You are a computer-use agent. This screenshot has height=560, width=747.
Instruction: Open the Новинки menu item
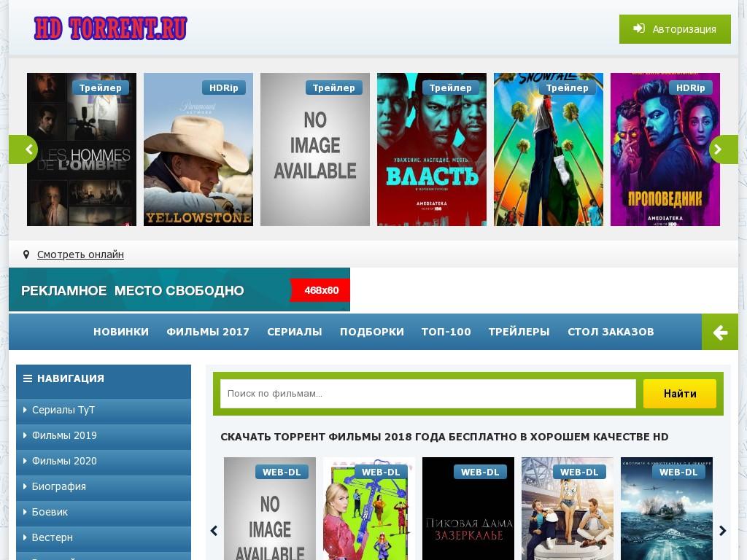[x=121, y=332]
